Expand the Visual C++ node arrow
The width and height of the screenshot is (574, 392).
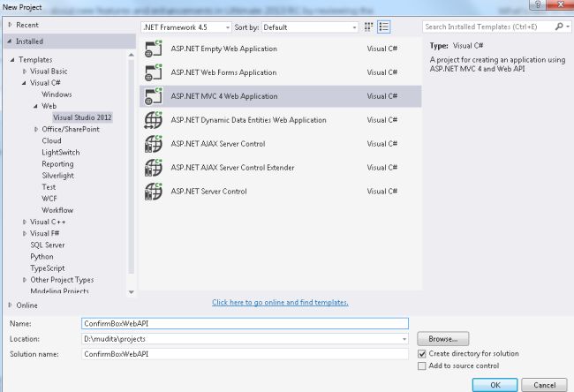[x=25, y=222]
